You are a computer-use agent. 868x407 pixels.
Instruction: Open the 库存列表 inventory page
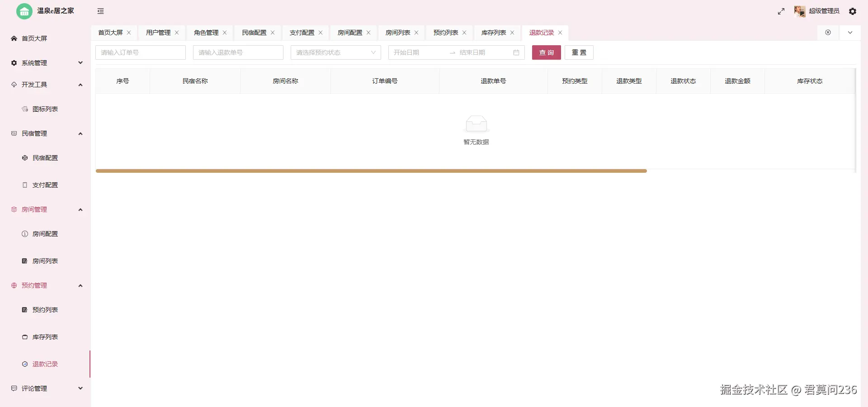point(45,336)
